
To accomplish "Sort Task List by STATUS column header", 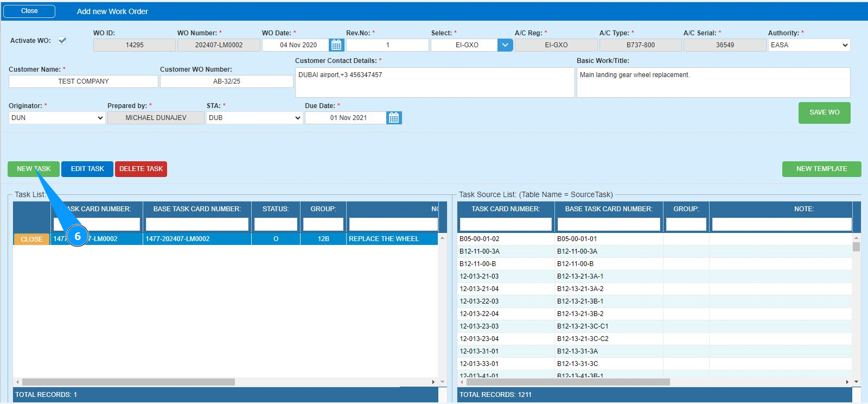I will click(276, 209).
